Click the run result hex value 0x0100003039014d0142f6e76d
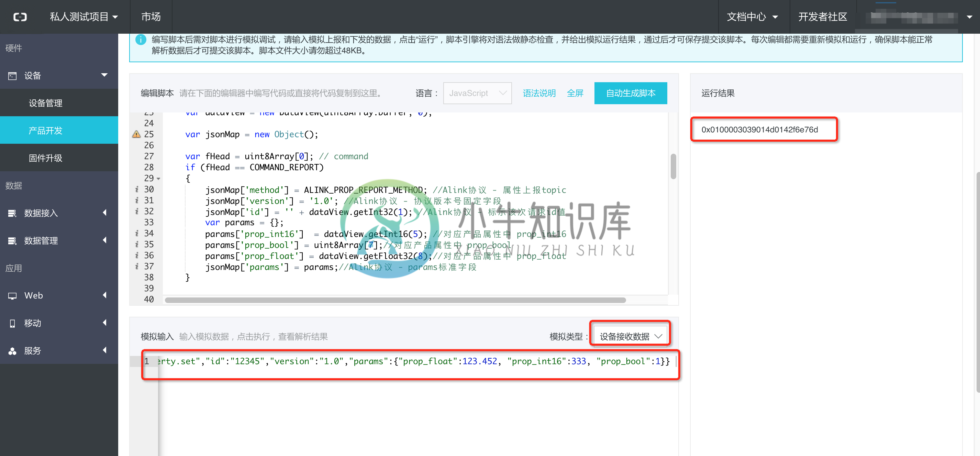 (759, 129)
